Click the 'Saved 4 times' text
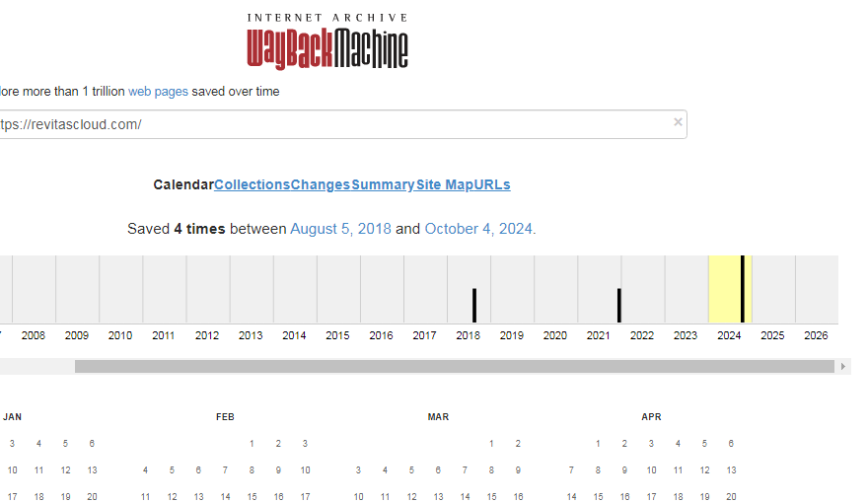The width and height of the screenshot is (868, 503). click(176, 229)
